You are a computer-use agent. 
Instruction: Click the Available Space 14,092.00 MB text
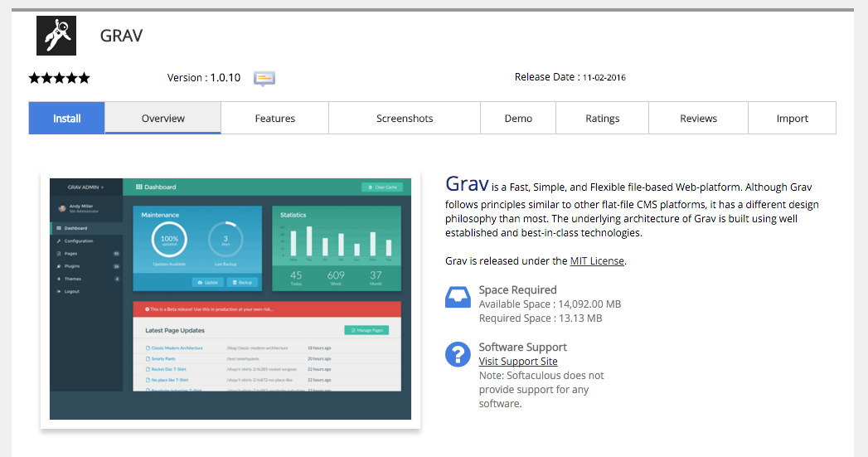(x=550, y=304)
